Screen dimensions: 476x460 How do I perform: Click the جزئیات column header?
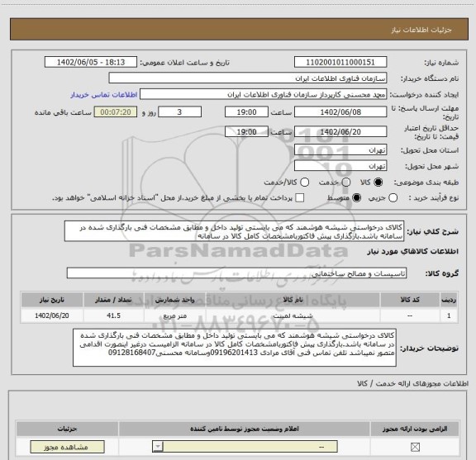[68, 429]
